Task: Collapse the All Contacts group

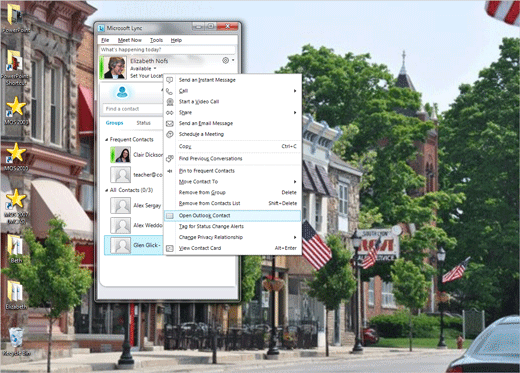Action: [107, 190]
